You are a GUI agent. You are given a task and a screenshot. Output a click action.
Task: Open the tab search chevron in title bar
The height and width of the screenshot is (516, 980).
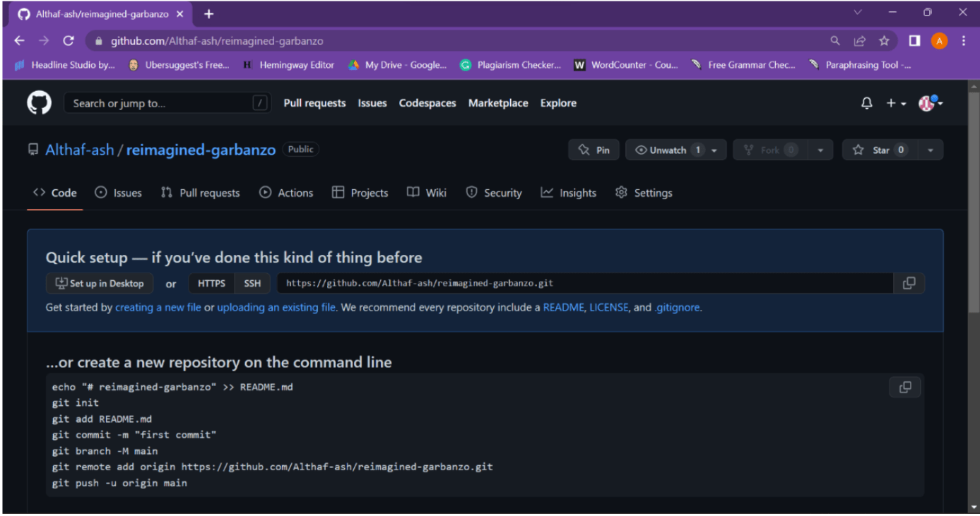(858, 12)
